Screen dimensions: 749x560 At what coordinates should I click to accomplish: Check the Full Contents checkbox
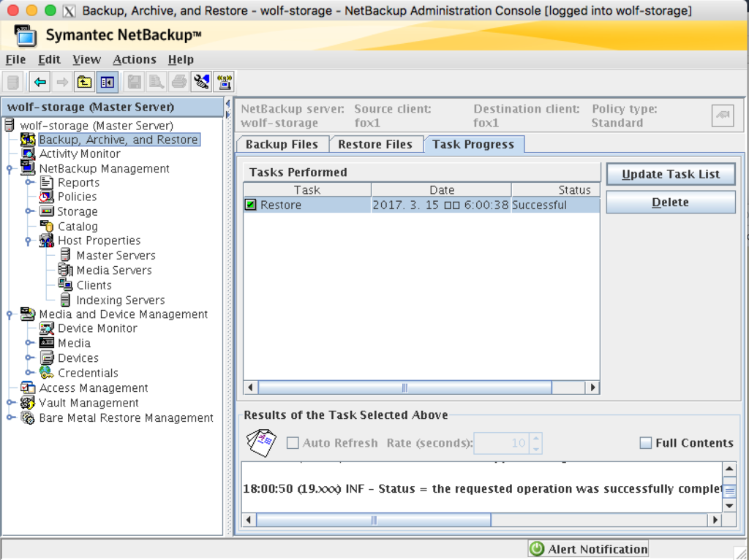coord(647,443)
